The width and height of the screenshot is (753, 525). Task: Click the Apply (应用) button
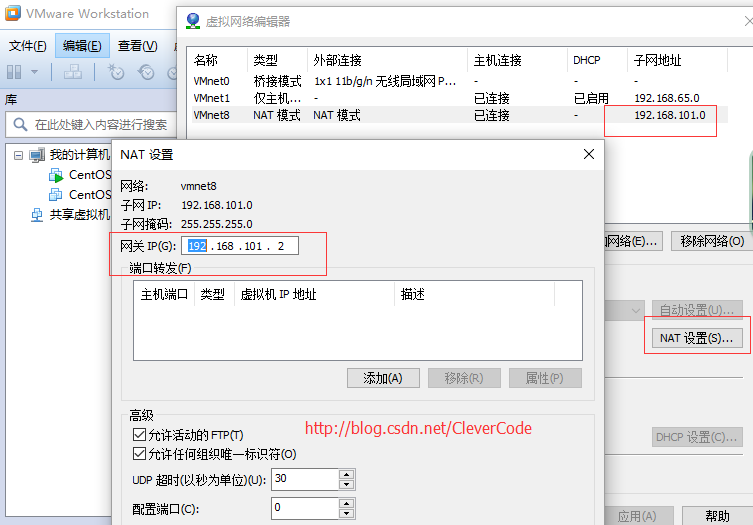(x=639, y=516)
